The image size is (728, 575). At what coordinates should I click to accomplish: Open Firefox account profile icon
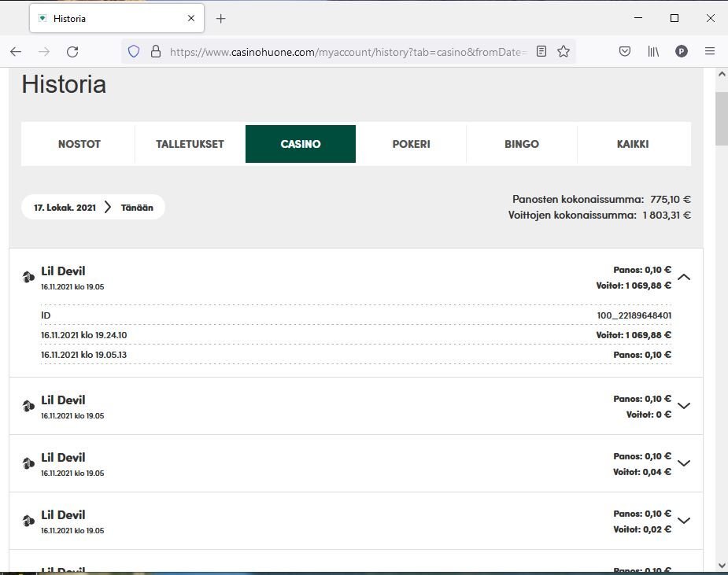(x=682, y=51)
